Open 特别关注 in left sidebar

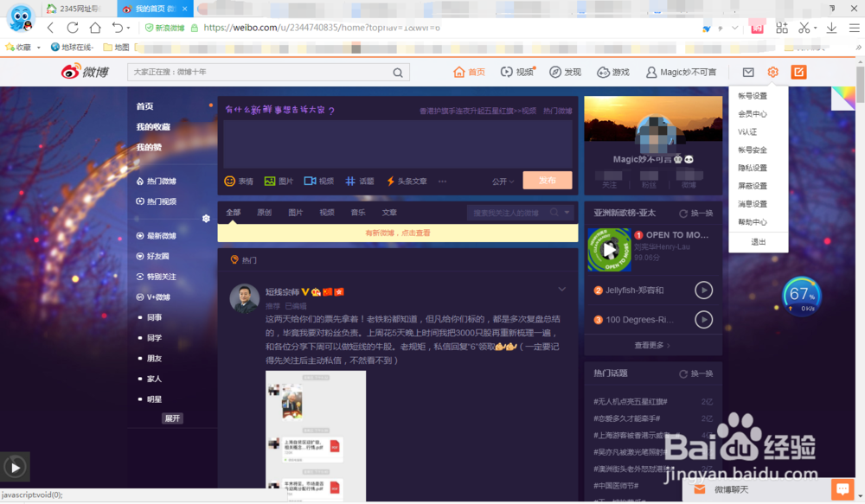[157, 277]
